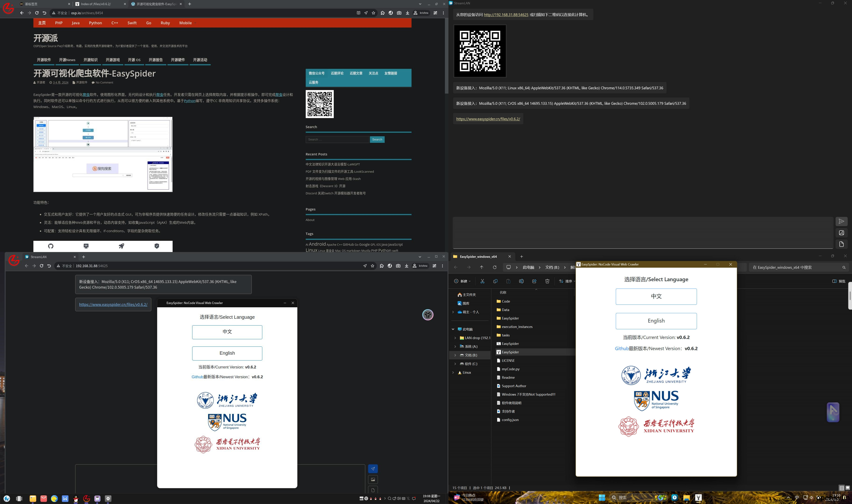Open the 开源软件 menu item on osp.io
Viewport: 852px width, 504px height.
pos(44,60)
